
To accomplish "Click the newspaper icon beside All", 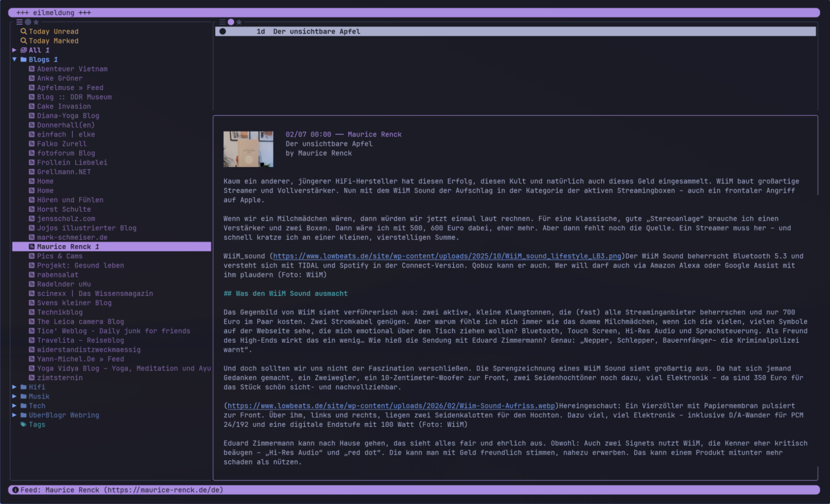I will (x=23, y=51).
